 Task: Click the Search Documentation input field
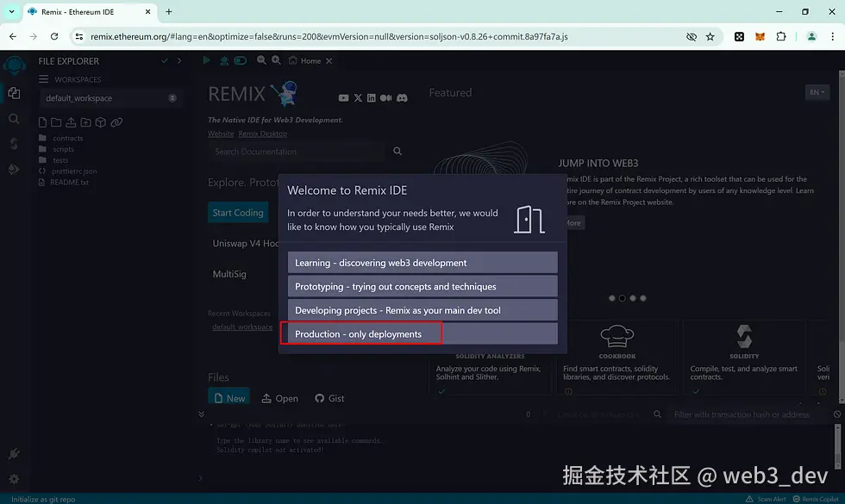(297, 152)
